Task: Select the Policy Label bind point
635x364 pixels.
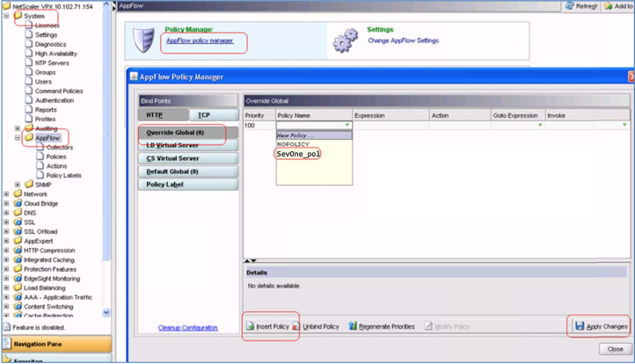Action: click(188, 185)
